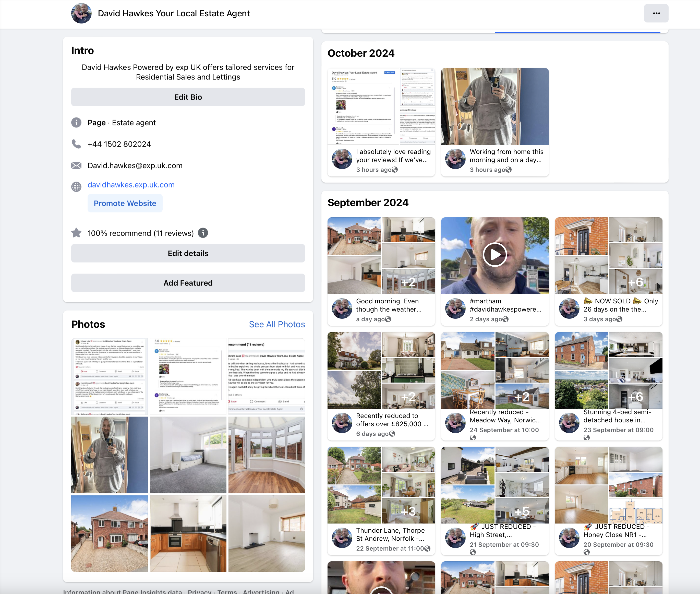Click public globe icon on Meadow Way post

(x=473, y=437)
